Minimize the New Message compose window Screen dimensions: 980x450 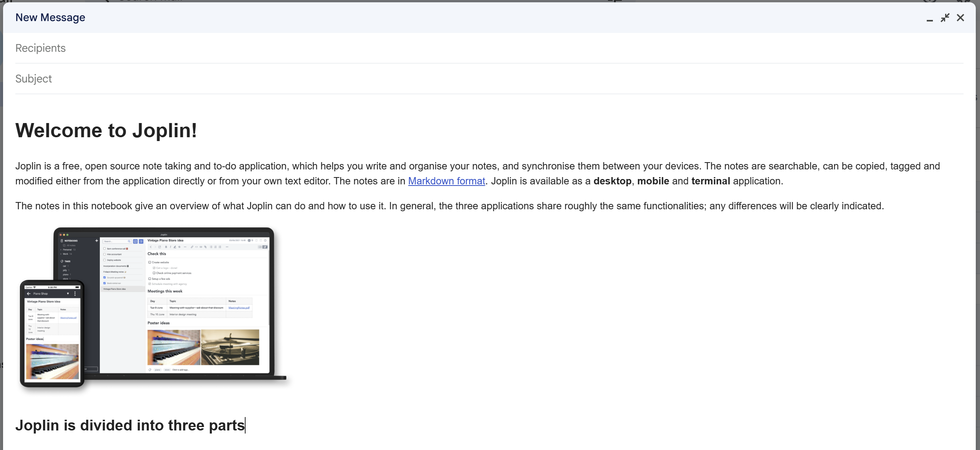[x=929, y=18]
